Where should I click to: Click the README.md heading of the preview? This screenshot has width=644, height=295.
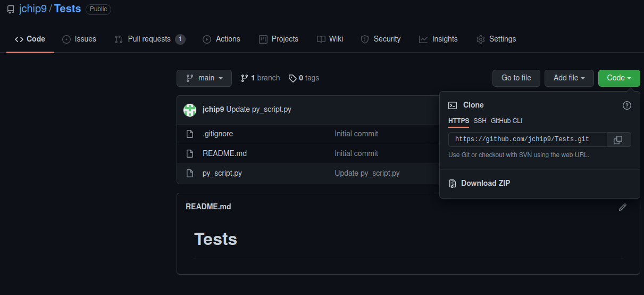click(208, 207)
